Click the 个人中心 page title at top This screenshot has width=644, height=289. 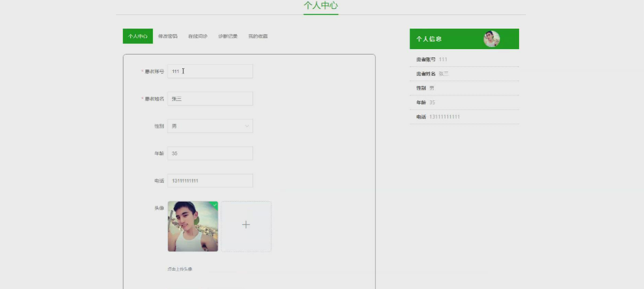pos(321,5)
